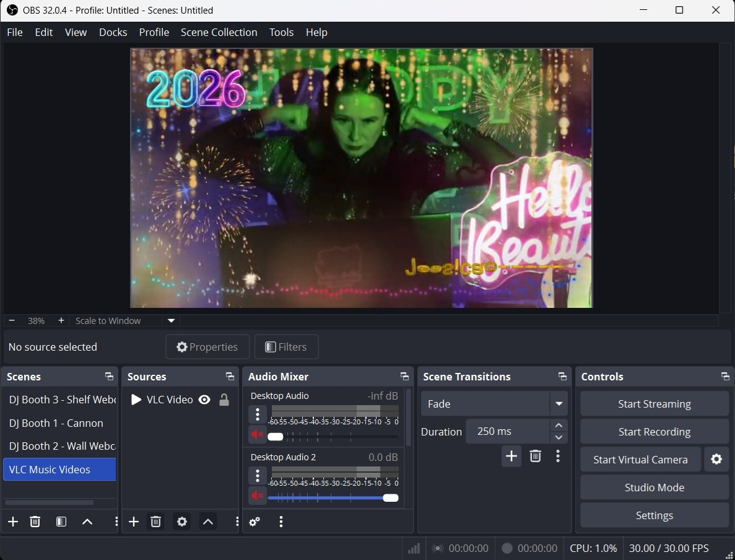This screenshot has width=735, height=560.
Task: Select the DJ Booth 1 - Cannon scene
Action: click(x=56, y=423)
